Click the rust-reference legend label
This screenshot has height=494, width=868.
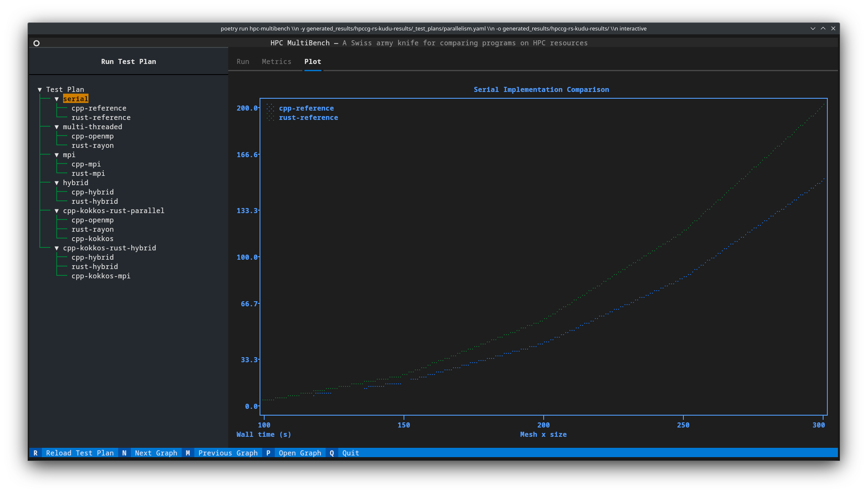pyautogui.click(x=309, y=118)
